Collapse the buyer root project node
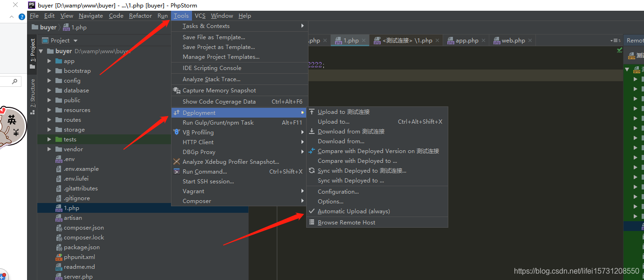This screenshot has height=280, width=644. [41, 51]
